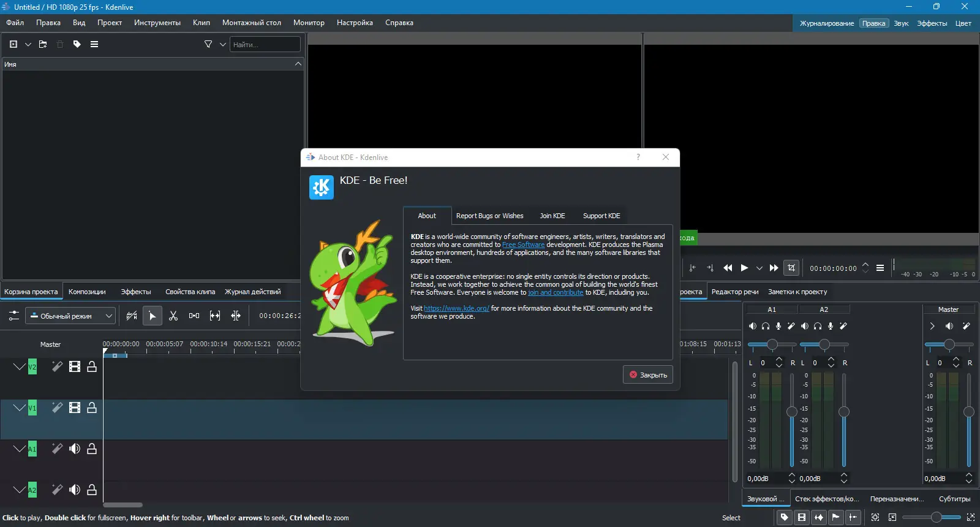This screenshot has height=527, width=980.
Task: Click the zoom in icon beside zoom slider
Action: (971, 517)
